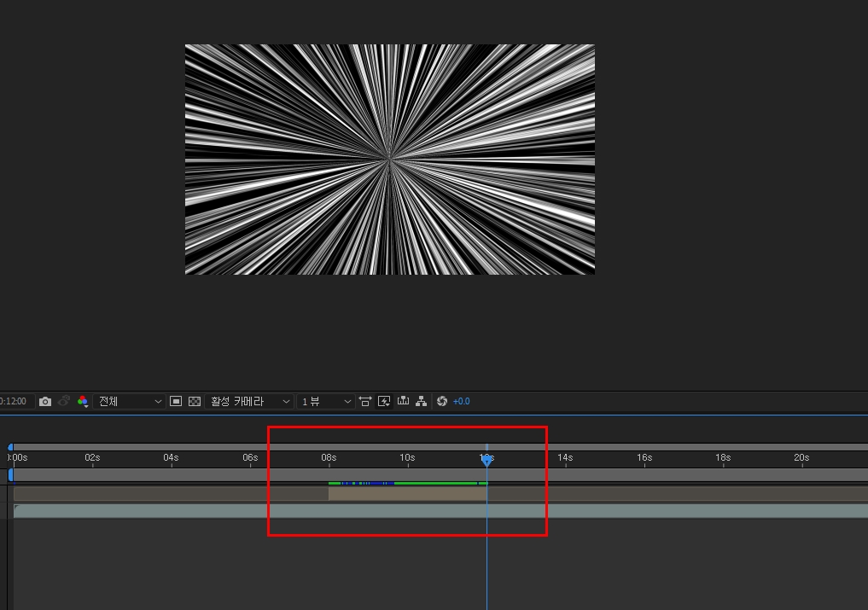Open the 전체 resolution dropdown
This screenshot has width=868, height=610.
(x=129, y=401)
